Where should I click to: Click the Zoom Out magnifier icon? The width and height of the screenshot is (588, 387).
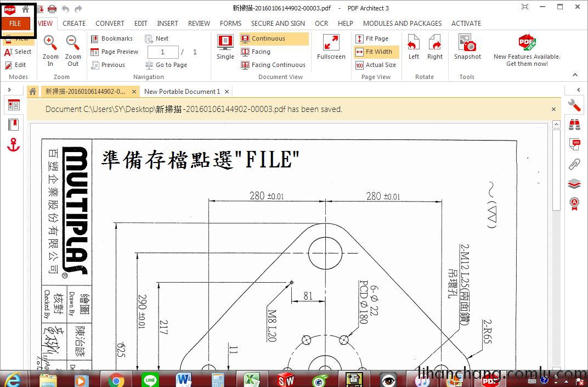73,43
